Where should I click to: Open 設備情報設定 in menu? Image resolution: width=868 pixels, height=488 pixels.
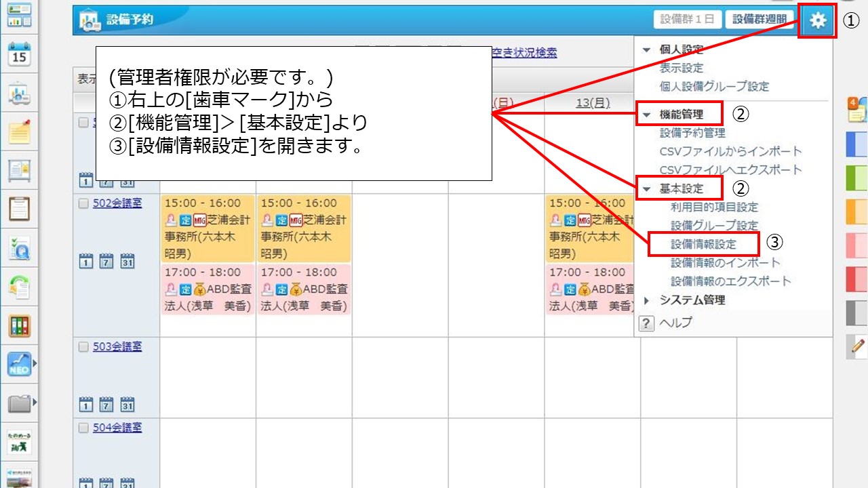(x=703, y=244)
